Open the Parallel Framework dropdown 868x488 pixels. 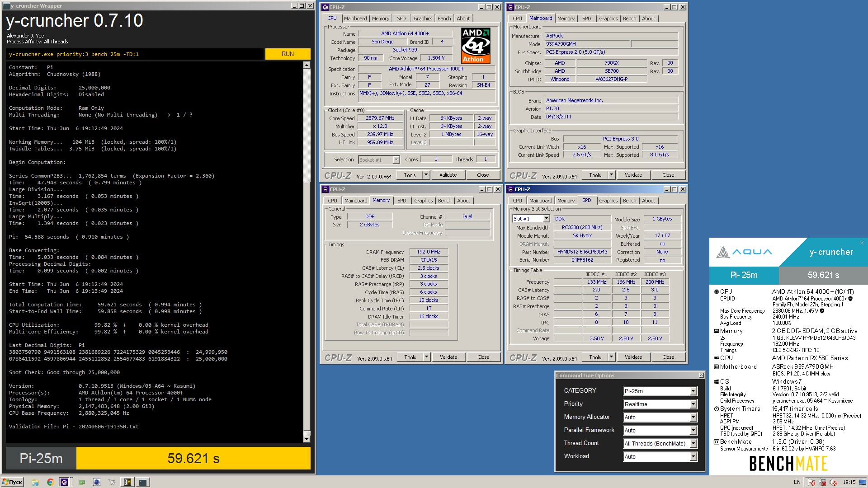tap(693, 430)
